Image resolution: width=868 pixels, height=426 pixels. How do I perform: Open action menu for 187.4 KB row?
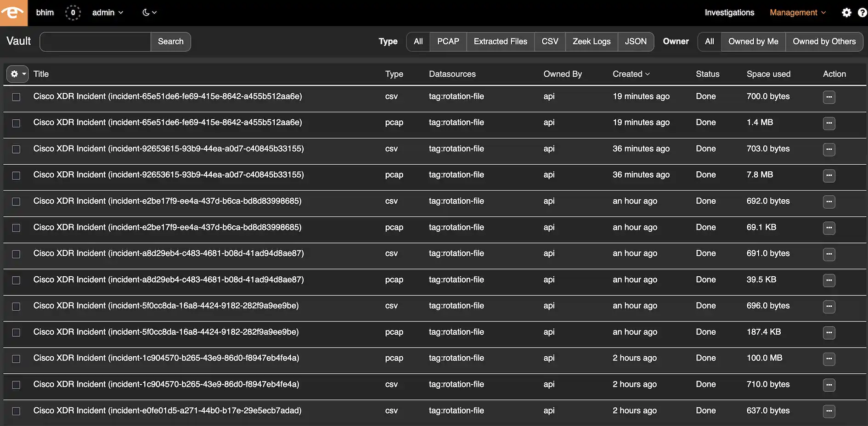pos(829,332)
